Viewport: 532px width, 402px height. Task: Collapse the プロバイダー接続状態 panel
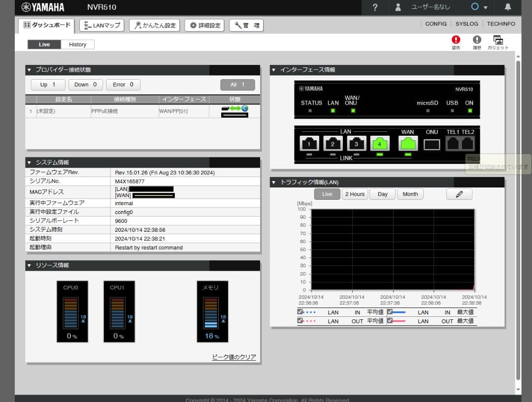29,70
